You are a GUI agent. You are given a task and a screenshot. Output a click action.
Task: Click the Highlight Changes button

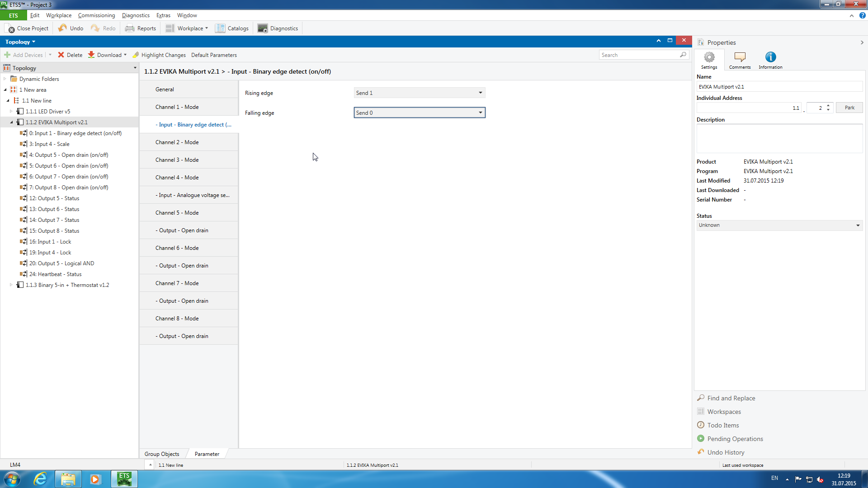pyautogui.click(x=159, y=55)
